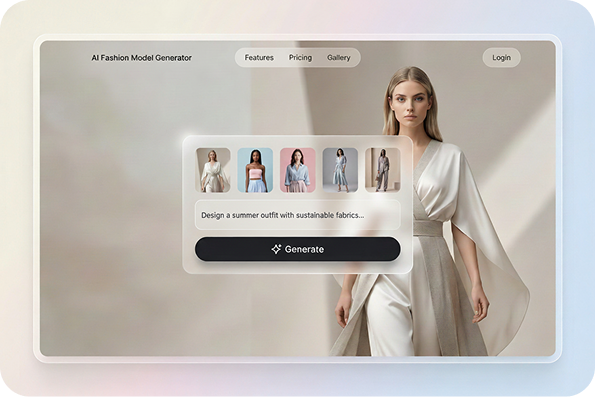
Task: Select the blue dress grey background thumbnail
Action: [340, 170]
